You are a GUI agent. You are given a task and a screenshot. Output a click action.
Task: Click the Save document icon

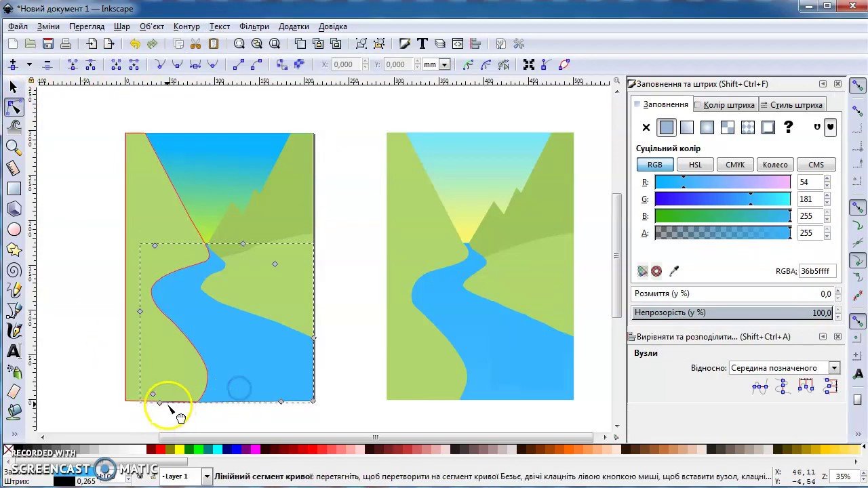point(48,44)
